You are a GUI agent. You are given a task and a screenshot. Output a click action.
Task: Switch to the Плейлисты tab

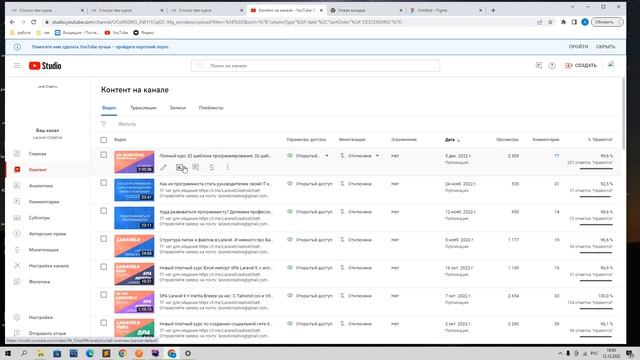211,108
